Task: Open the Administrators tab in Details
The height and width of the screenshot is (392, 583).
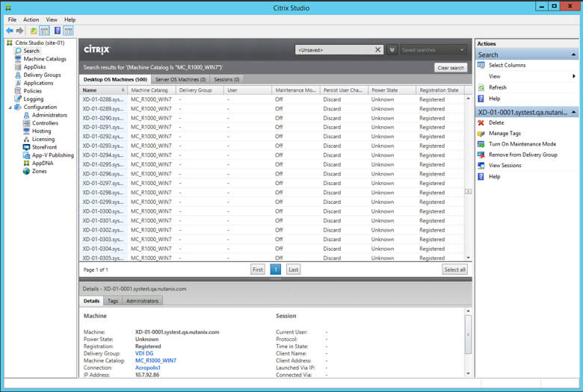Action: click(x=142, y=301)
